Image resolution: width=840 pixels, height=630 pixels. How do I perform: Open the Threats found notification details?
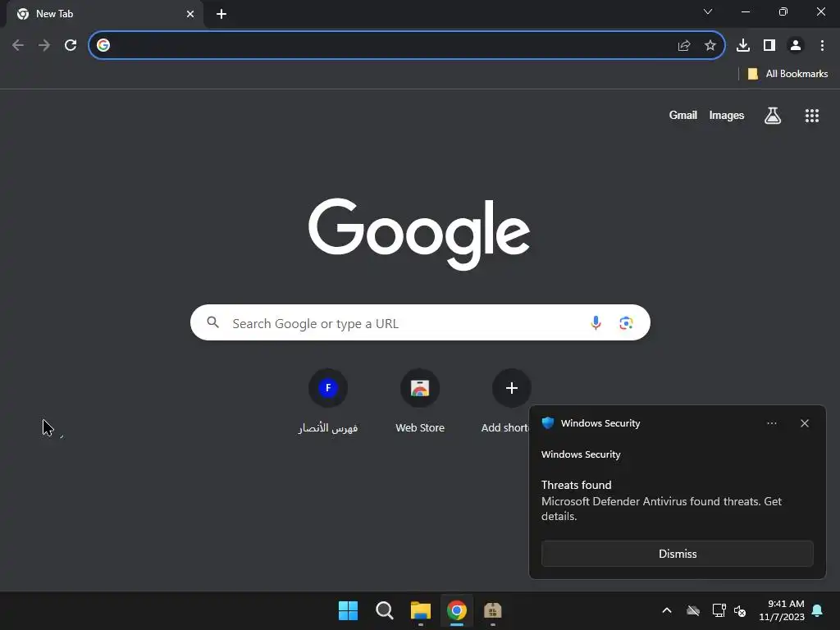point(661,500)
